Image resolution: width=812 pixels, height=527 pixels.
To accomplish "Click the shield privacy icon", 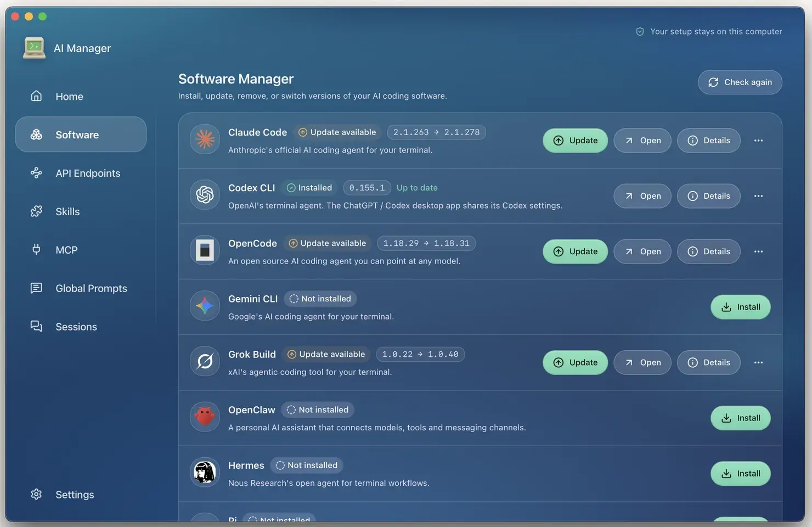I will coord(640,32).
